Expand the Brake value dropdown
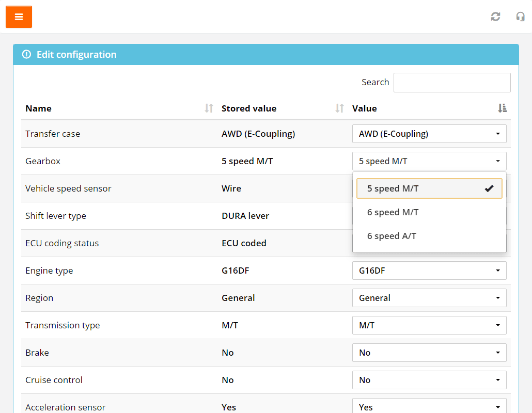Viewport: 532px width, 413px height. 429,353
